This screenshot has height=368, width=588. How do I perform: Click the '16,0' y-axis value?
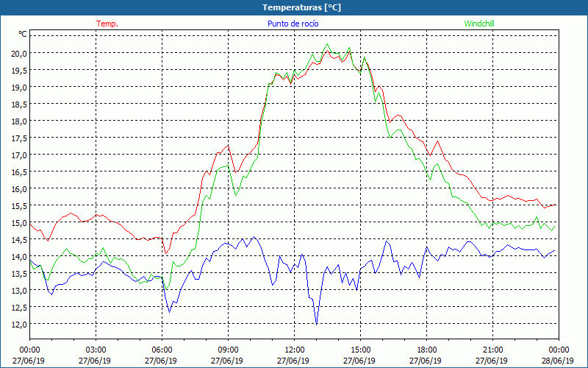coord(19,189)
